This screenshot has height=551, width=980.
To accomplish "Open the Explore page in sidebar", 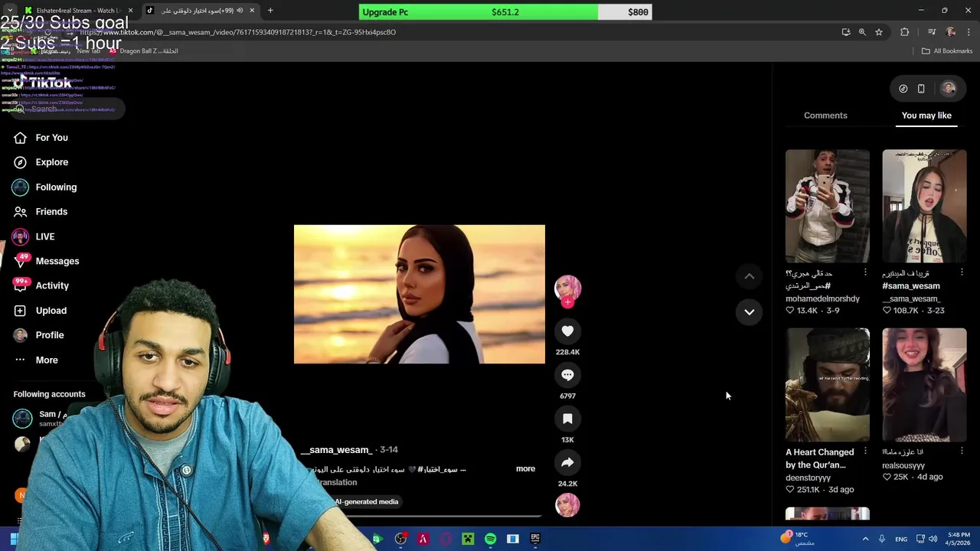I will (x=52, y=162).
